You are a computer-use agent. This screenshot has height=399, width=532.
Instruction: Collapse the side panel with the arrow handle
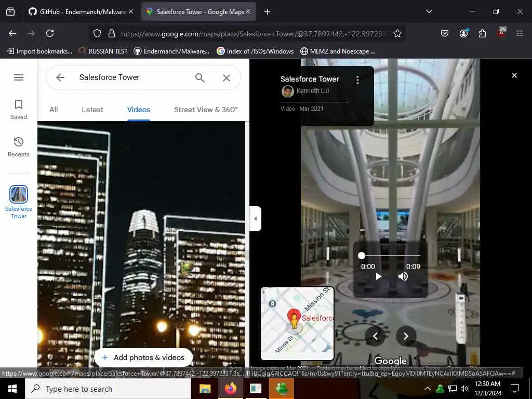tap(256, 219)
